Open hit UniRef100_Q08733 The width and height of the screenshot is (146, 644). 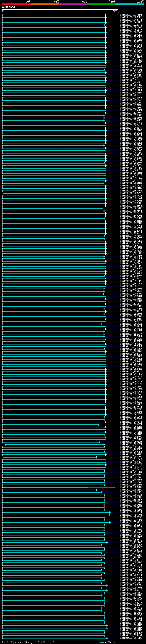(131, 20)
